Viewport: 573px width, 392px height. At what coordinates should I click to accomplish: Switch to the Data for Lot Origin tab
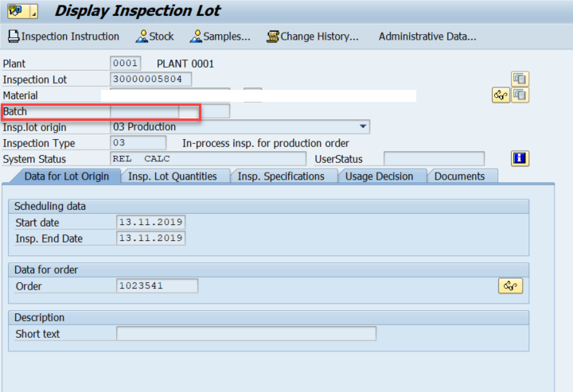(x=67, y=177)
